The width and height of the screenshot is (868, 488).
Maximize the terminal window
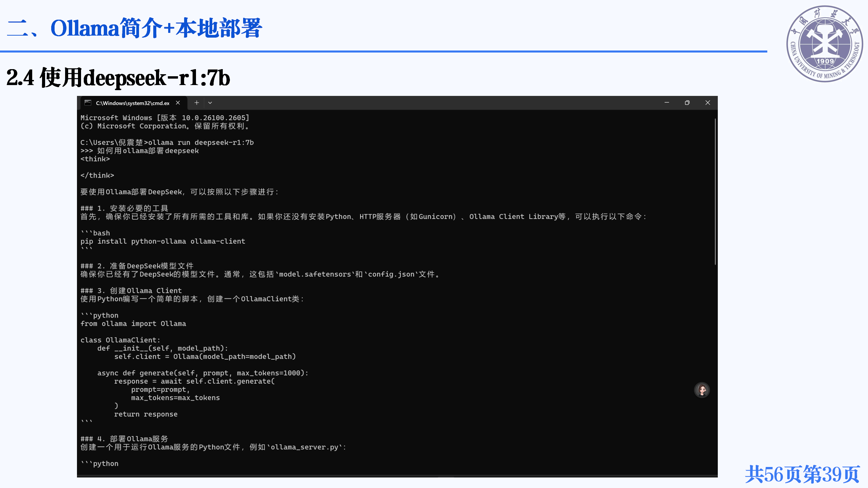[687, 103]
